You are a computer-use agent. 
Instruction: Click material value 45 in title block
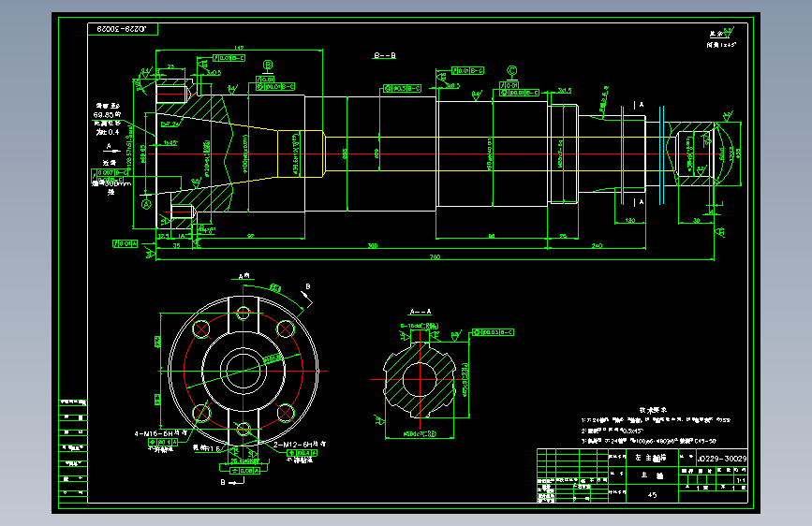[653, 495]
